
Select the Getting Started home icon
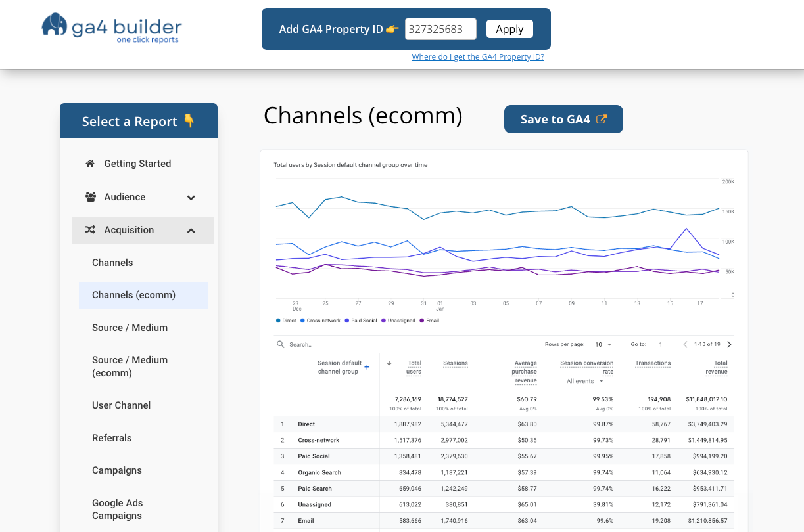(x=90, y=163)
